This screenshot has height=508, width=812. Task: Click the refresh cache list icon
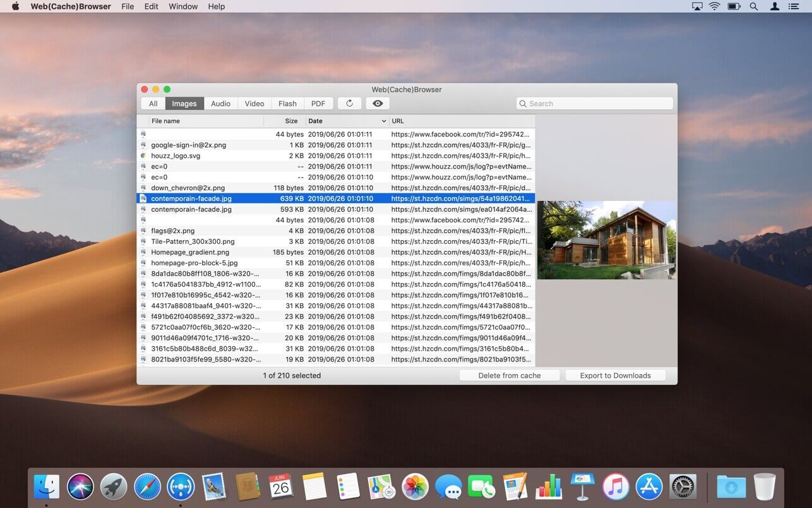349,104
